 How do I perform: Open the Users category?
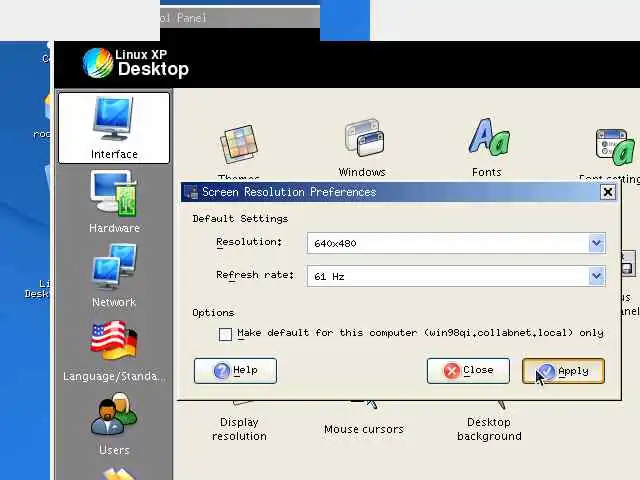114,424
